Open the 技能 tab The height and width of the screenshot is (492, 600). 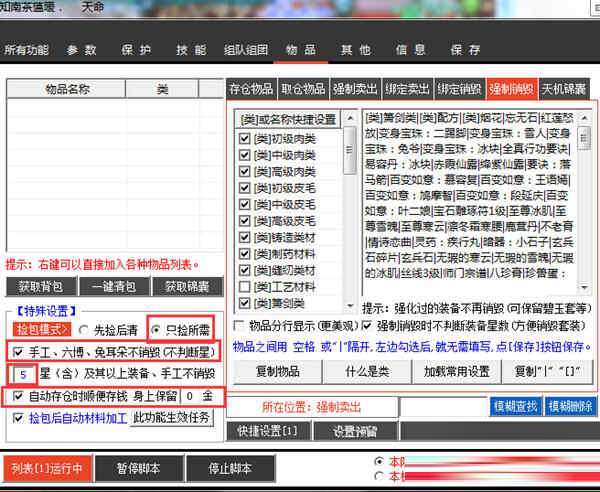coord(191,50)
